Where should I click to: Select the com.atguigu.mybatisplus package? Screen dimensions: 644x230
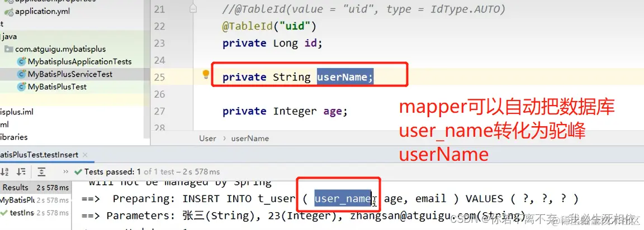click(60, 49)
